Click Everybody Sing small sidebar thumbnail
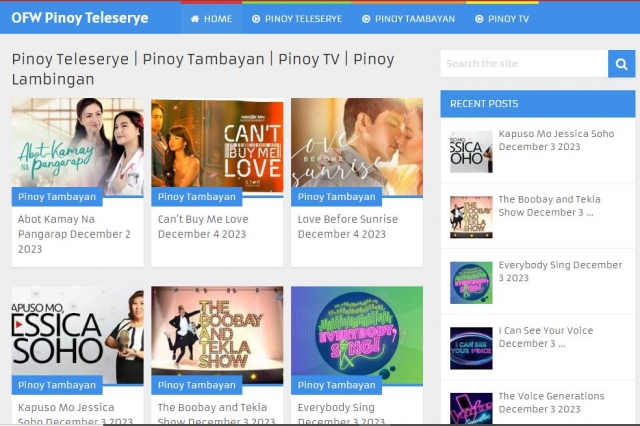This screenshot has height=426, width=640. (x=471, y=283)
